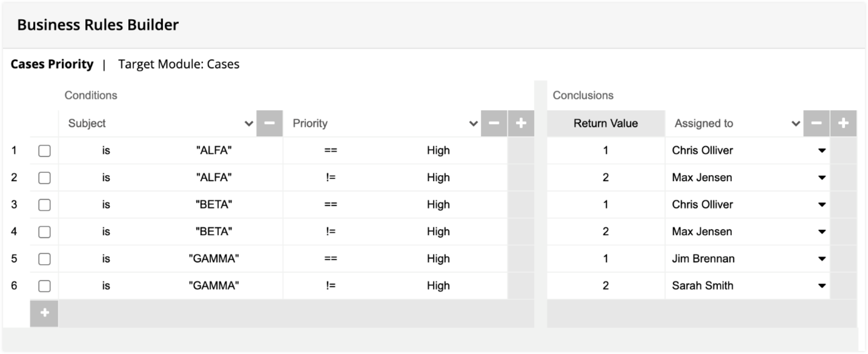
Task: Add a new condition column
Action: pyautogui.click(x=521, y=123)
